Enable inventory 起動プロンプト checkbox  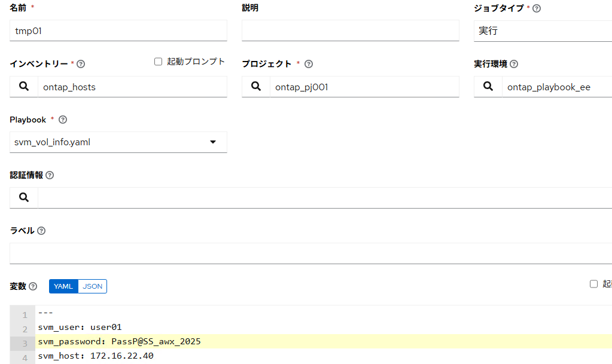point(158,62)
